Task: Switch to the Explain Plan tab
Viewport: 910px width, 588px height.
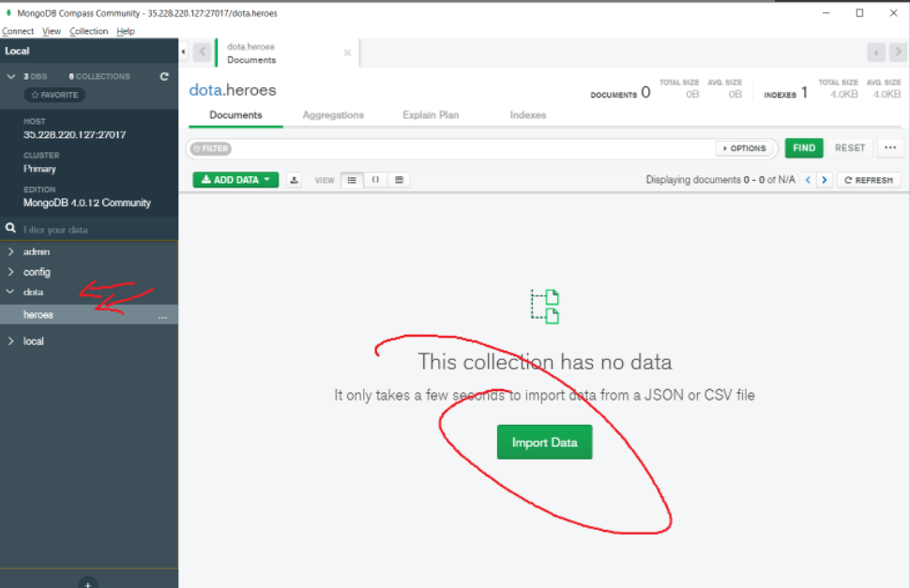Action: point(431,115)
